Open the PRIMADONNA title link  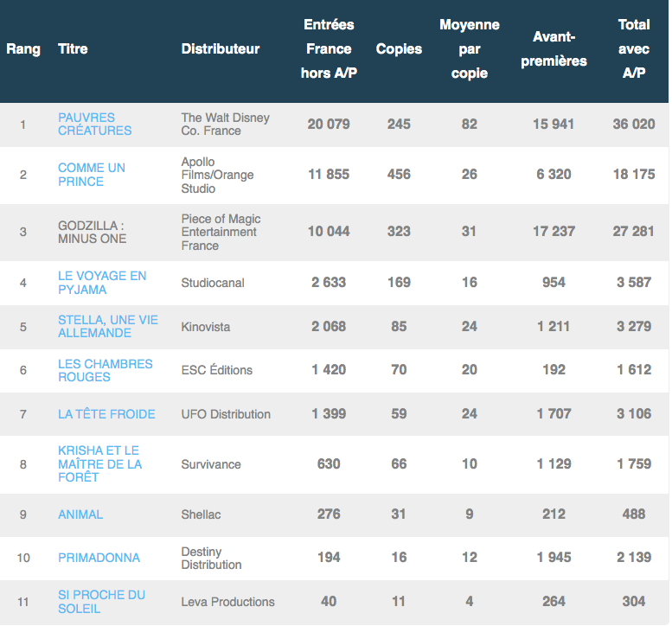(99, 558)
